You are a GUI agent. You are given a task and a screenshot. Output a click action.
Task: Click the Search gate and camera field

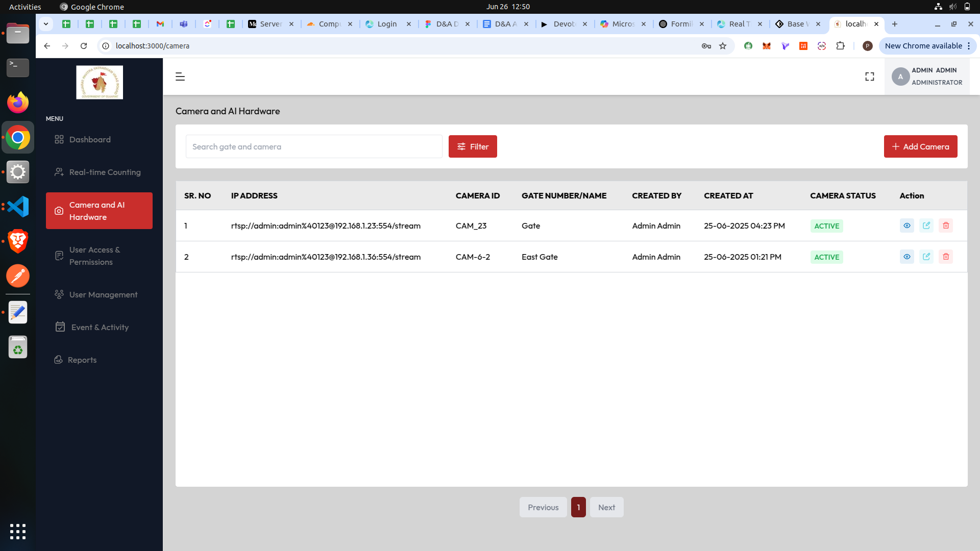pyautogui.click(x=314, y=146)
